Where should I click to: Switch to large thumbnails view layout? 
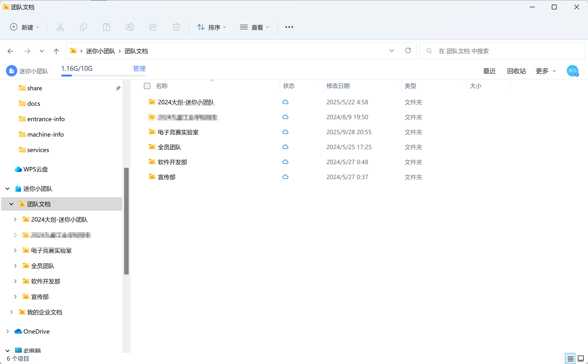click(581, 358)
